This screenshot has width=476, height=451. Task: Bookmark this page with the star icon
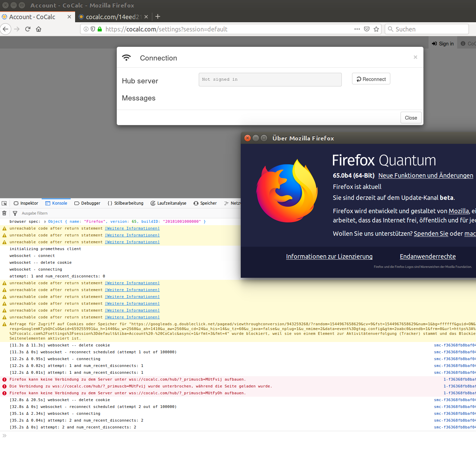376,29
